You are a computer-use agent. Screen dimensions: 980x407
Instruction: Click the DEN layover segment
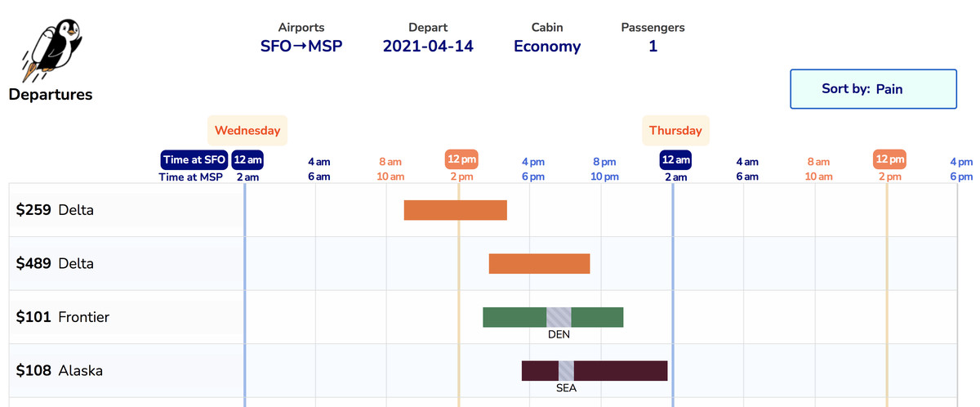559,317
